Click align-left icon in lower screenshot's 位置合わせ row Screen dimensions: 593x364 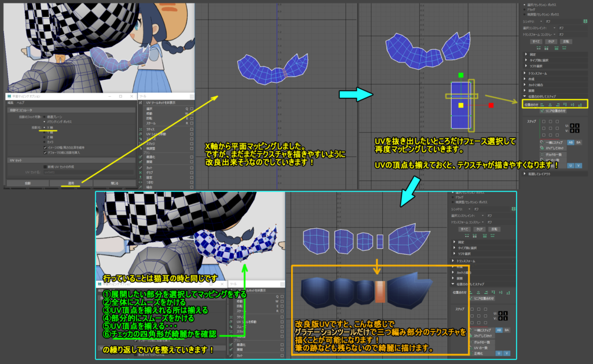(470, 293)
